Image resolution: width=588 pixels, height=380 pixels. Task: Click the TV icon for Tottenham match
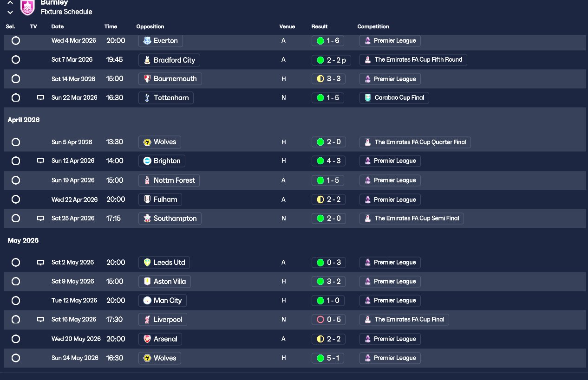[40, 98]
